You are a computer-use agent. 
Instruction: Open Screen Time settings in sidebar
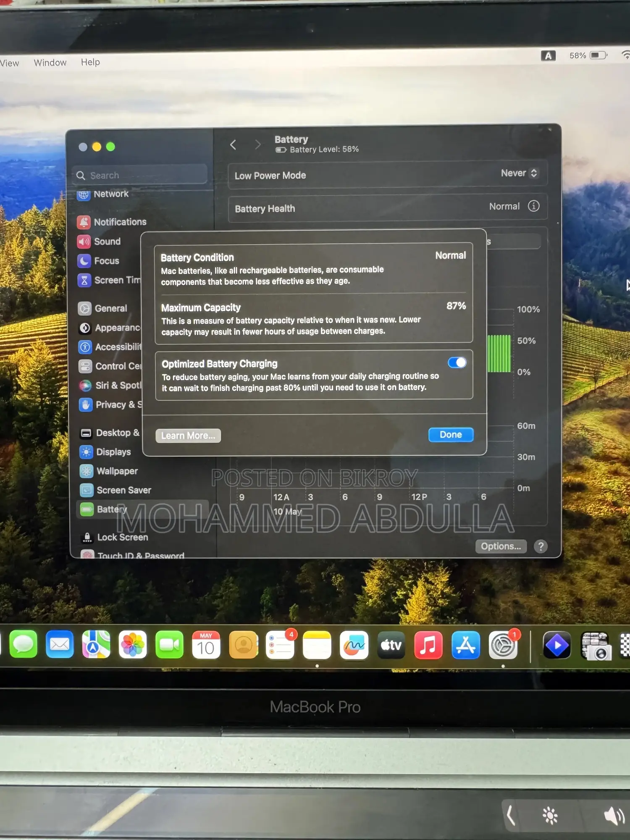(109, 280)
